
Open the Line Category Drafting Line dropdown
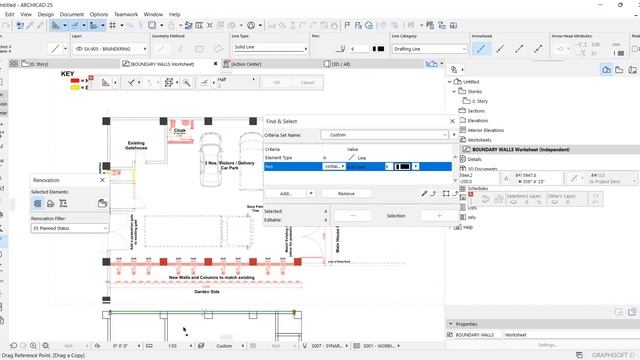pos(429,49)
